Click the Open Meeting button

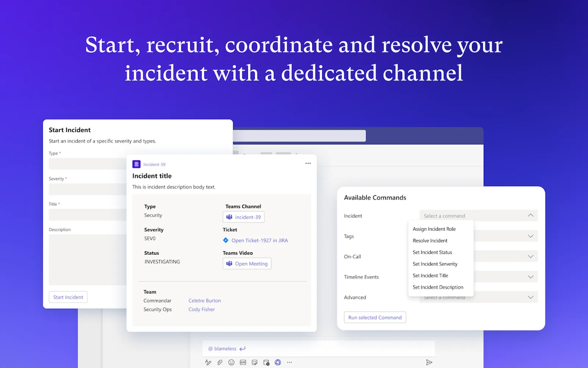pyautogui.click(x=247, y=263)
